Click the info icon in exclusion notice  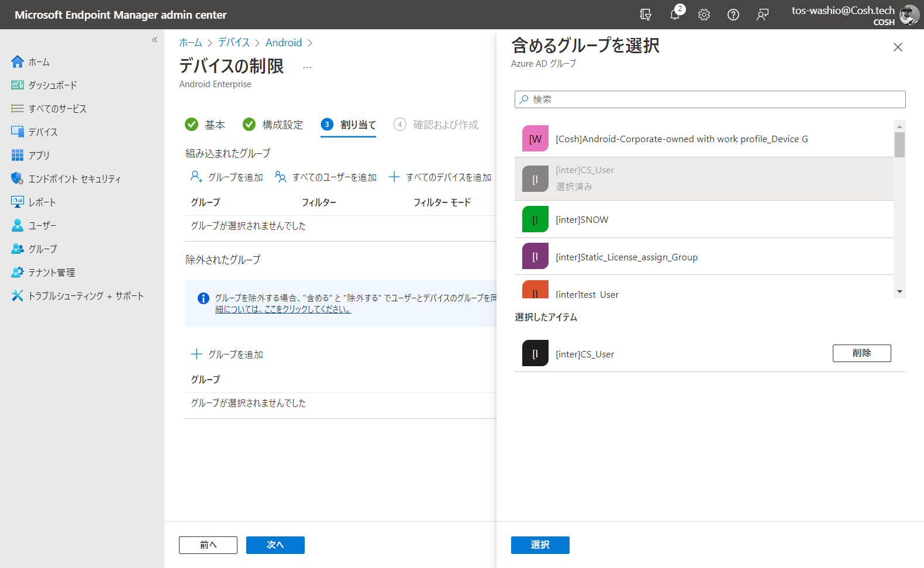pyautogui.click(x=204, y=298)
